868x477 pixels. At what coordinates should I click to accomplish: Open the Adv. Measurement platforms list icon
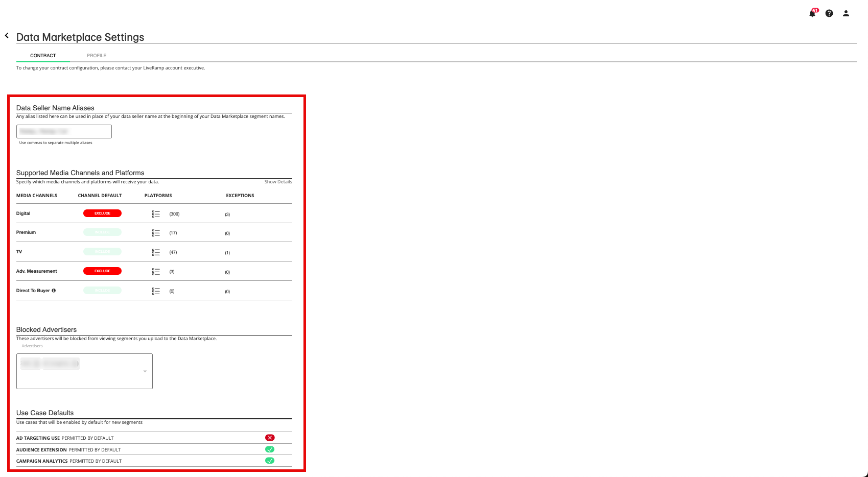(x=156, y=272)
